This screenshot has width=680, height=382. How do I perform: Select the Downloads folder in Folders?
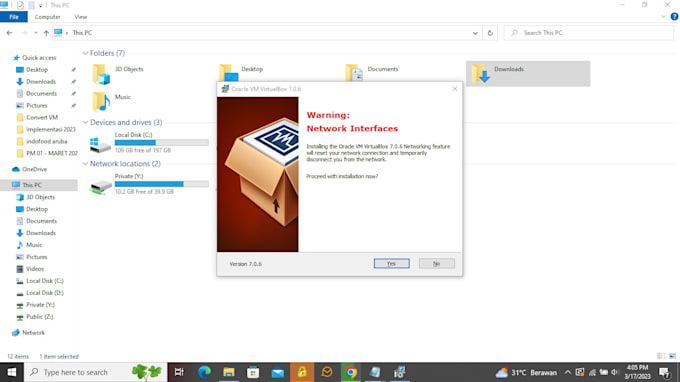528,74
